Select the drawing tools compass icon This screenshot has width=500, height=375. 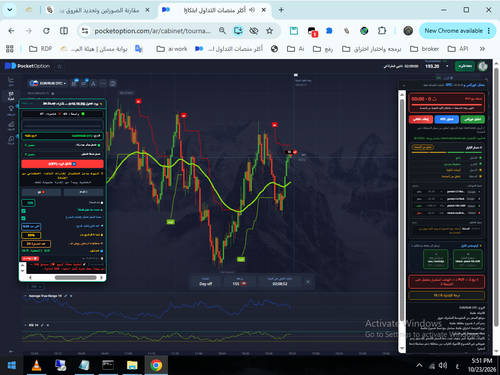point(93,83)
